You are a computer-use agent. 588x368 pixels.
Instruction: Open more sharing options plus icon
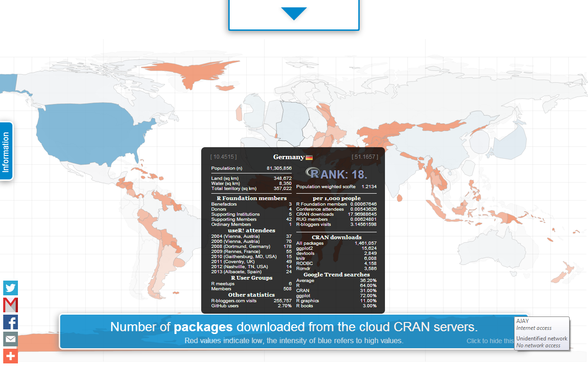[11, 356]
